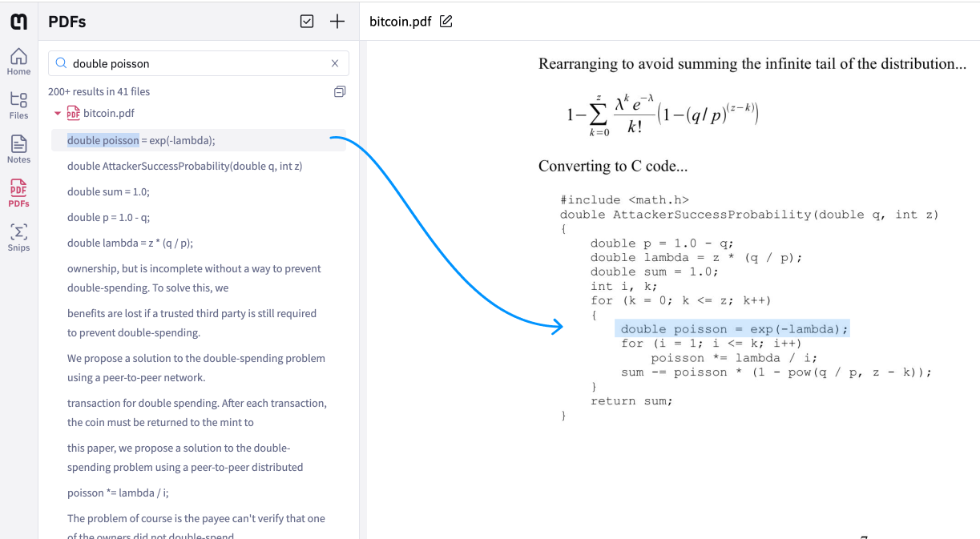This screenshot has width=980, height=539.
Task: Click the 'double poisson' search field
Action: point(199,63)
